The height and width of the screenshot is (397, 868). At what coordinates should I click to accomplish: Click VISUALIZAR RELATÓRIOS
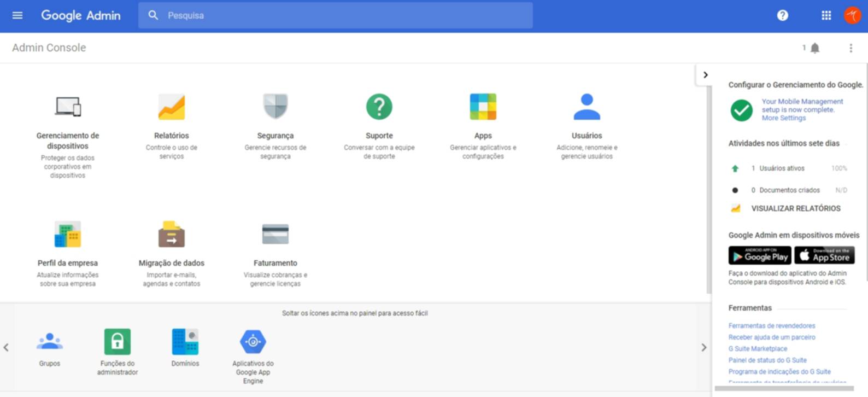tap(796, 208)
